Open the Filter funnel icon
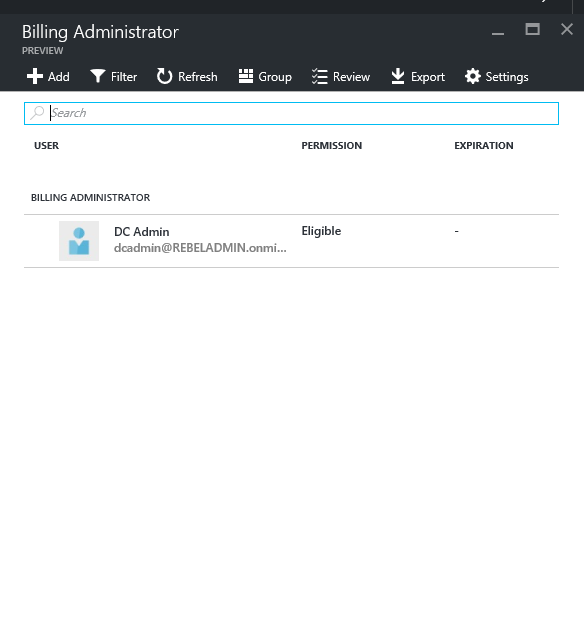This screenshot has height=619, width=584. [98, 76]
